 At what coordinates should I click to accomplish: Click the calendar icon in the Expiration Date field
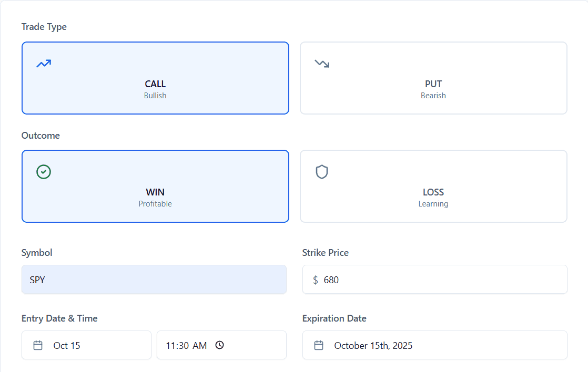(x=319, y=345)
